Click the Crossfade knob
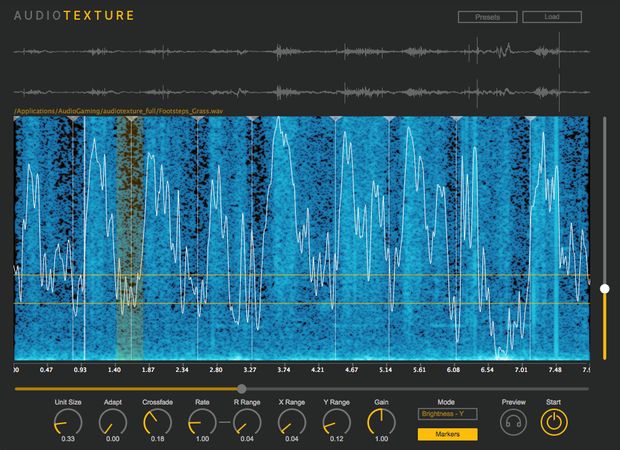The image size is (620, 450). 156,423
